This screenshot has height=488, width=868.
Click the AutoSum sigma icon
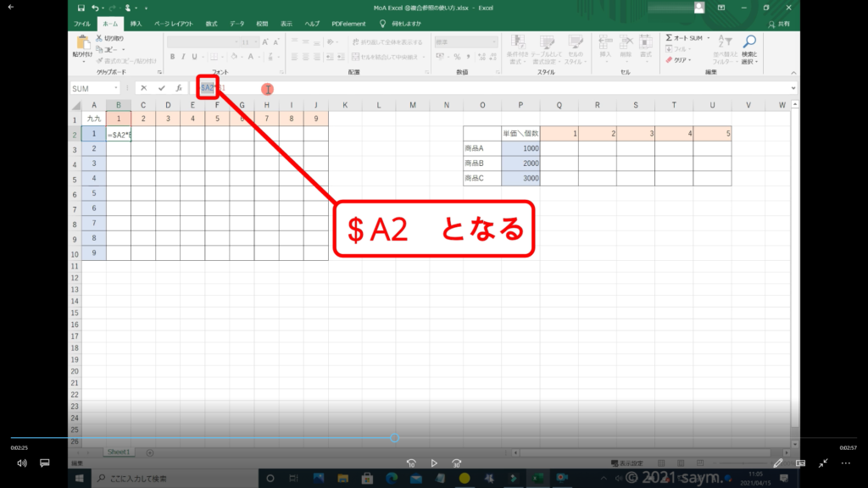[670, 38]
